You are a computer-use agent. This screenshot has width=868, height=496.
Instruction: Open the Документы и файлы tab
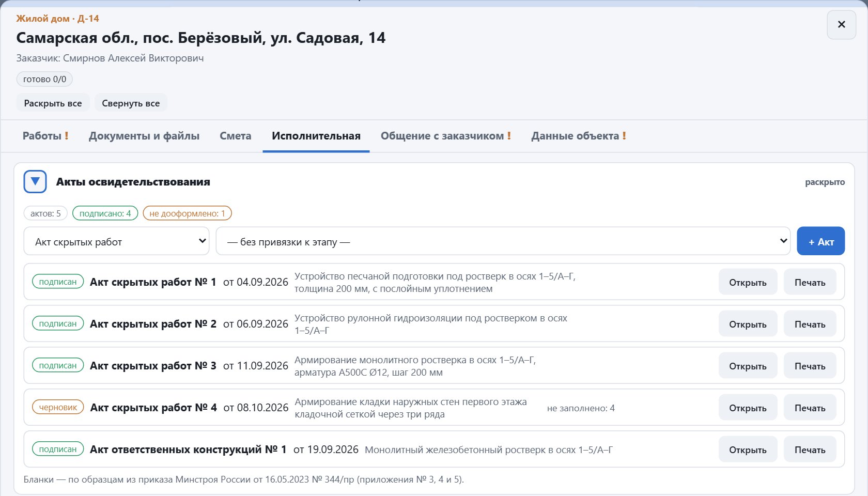pos(144,136)
